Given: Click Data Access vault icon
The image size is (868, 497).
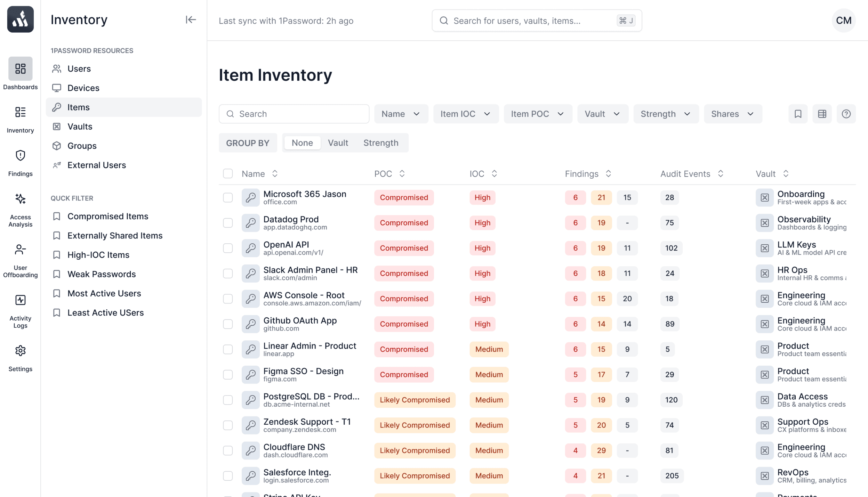Looking at the screenshot, I should [764, 400].
